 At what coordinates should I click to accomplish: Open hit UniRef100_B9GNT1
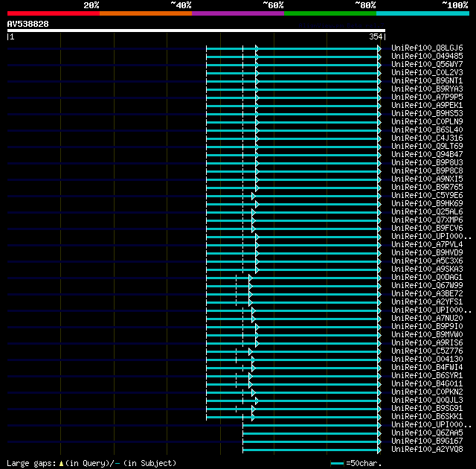coord(427,80)
